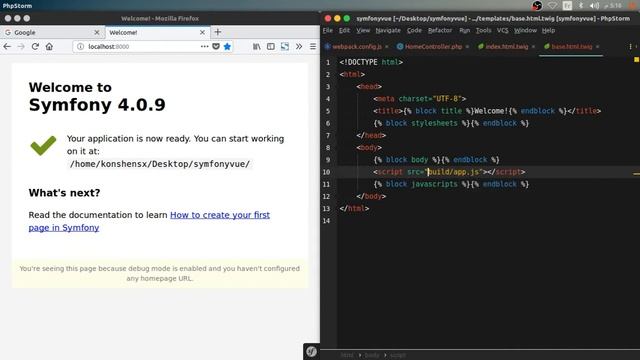640x360 pixels.
Task: Close the webpack.config.js editor tab
Action: coord(387,47)
